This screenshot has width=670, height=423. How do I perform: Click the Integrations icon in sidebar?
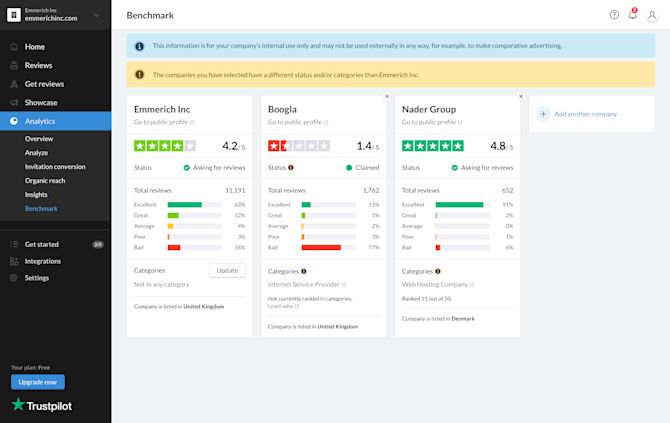14,261
